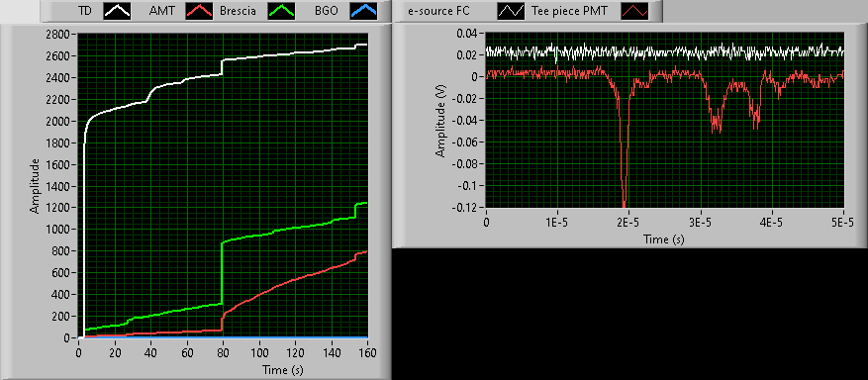This screenshot has height=380, width=868.
Task: Click the Tee piece PMT legend icon
Action: pyautogui.click(x=634, y=11)
